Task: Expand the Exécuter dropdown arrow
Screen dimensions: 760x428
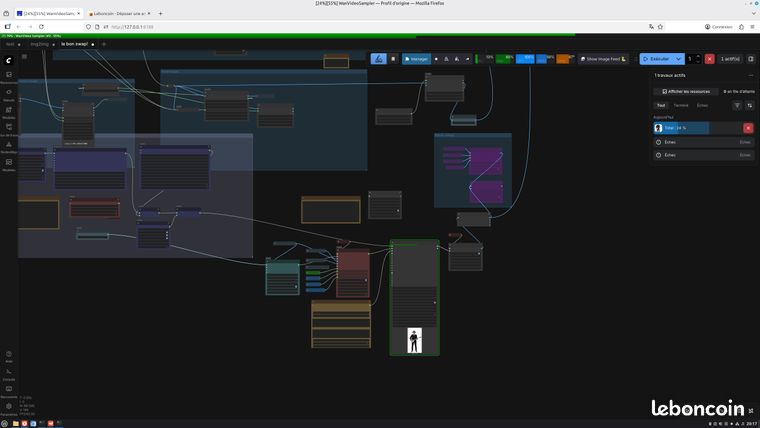Action: click(x=679, y=59)
